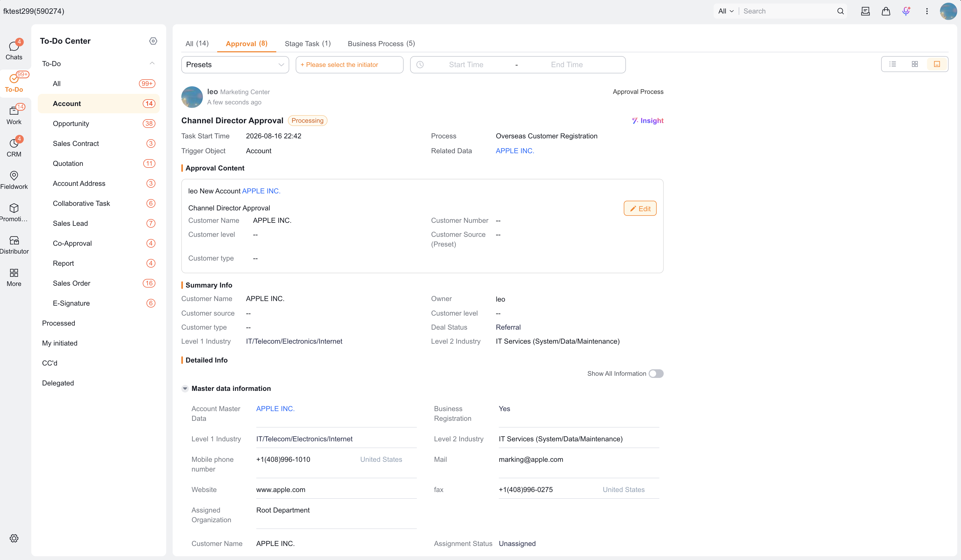This screenshot has width=961, height=560.
Task: Open the message inbox icon in header
Action: pos(865,11)
